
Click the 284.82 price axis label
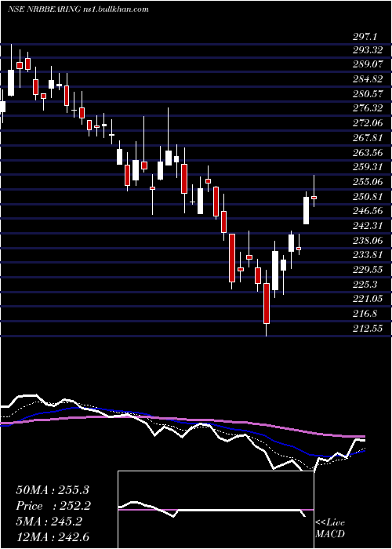pyautogui.click(x=368, y=79)
